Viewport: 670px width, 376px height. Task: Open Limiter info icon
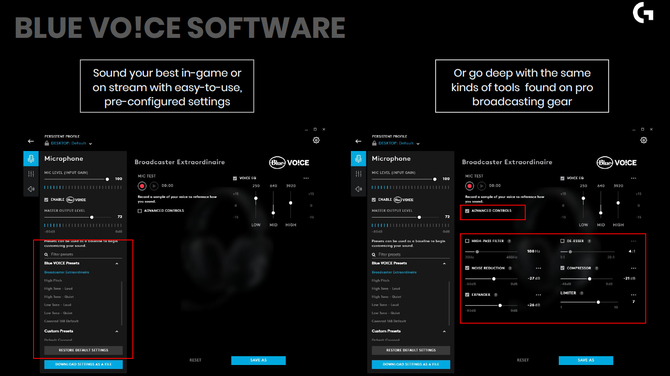click(x=582, y=293)
